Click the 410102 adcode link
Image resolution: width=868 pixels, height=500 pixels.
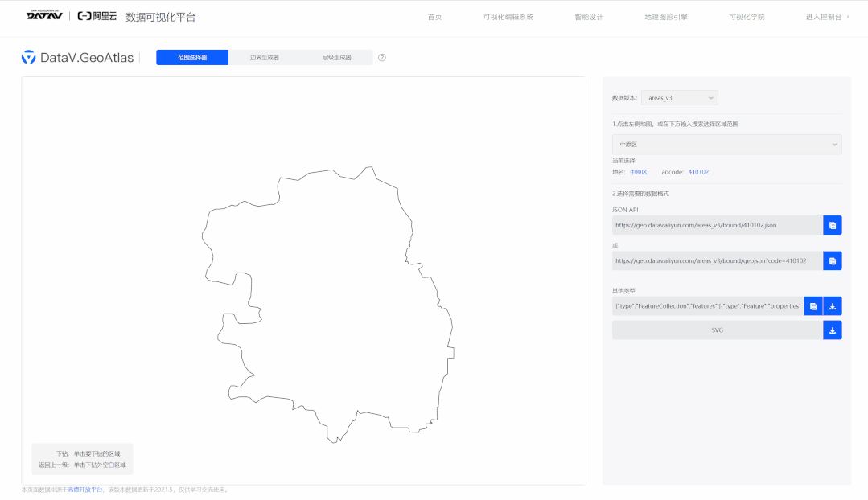(x=697, y=171)
